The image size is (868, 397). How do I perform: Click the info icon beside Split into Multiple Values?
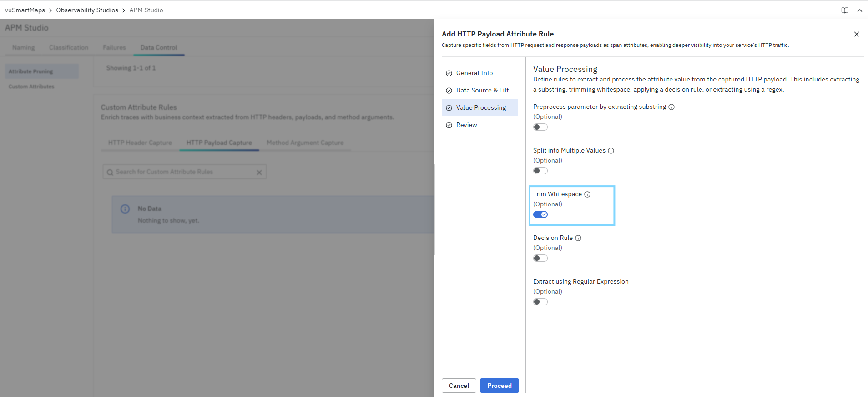(611, 151)
